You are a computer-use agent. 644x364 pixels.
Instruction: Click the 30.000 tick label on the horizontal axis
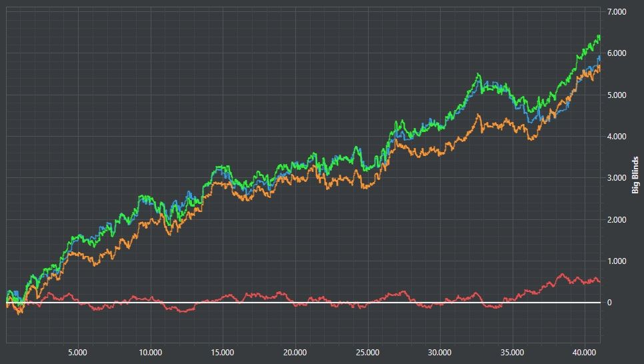(439, 352)
